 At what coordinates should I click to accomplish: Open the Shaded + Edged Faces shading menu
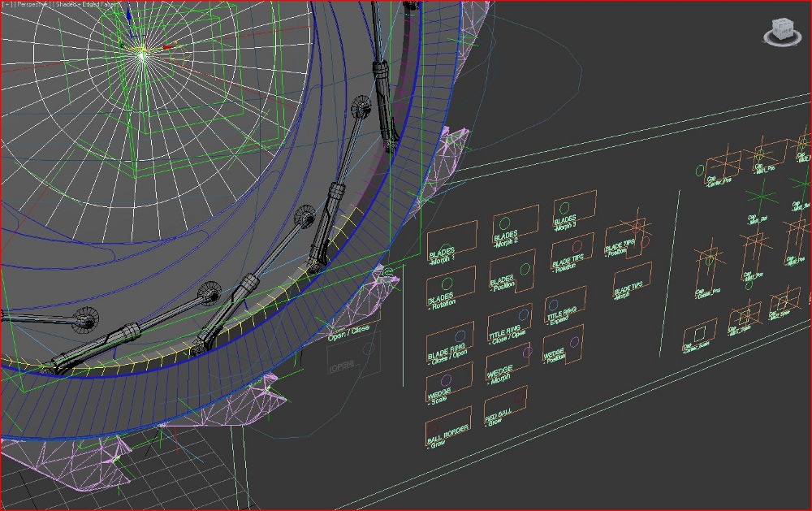[x=90, y=5]
